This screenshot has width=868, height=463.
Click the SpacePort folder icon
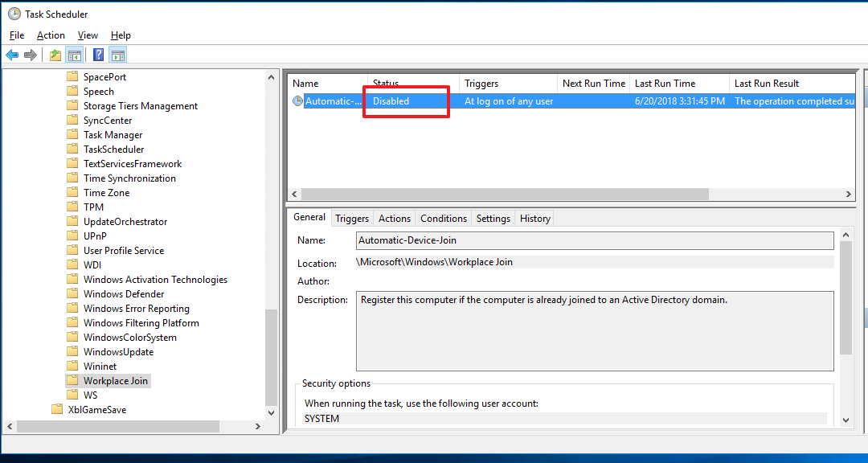pyautogui.click(x=72, y=76)
